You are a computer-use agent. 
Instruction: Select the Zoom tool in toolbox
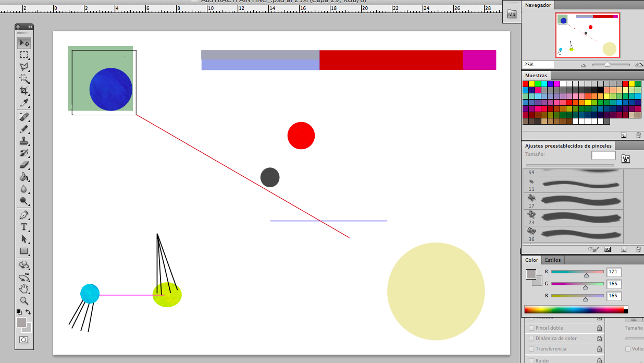[24, 301]
